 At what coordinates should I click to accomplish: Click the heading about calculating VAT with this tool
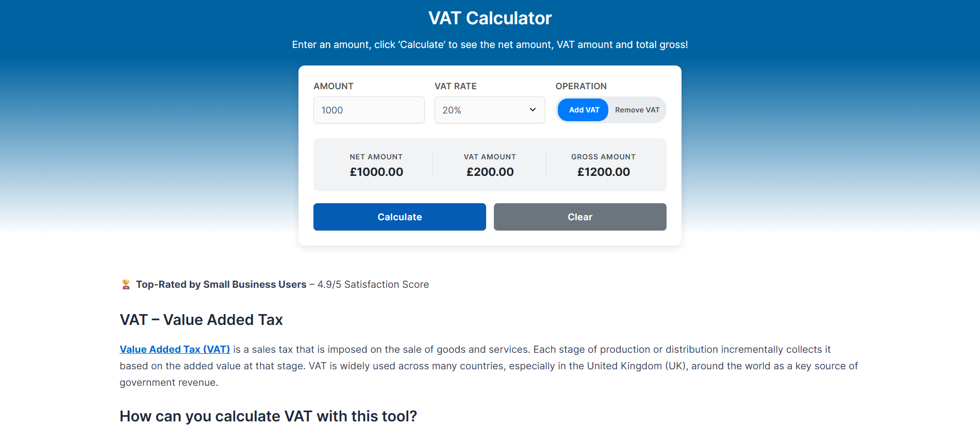tap(268, 416)
